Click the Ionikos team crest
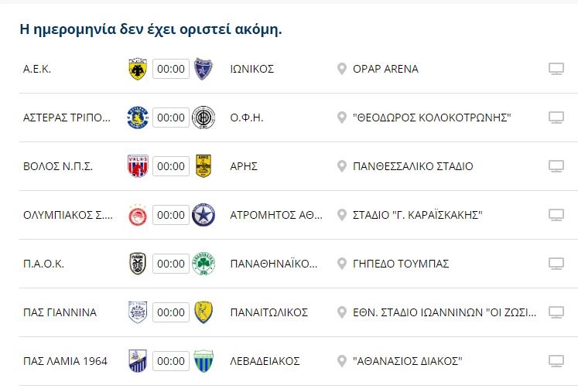This screenshot has height=392, width=578. coord(203,69)
